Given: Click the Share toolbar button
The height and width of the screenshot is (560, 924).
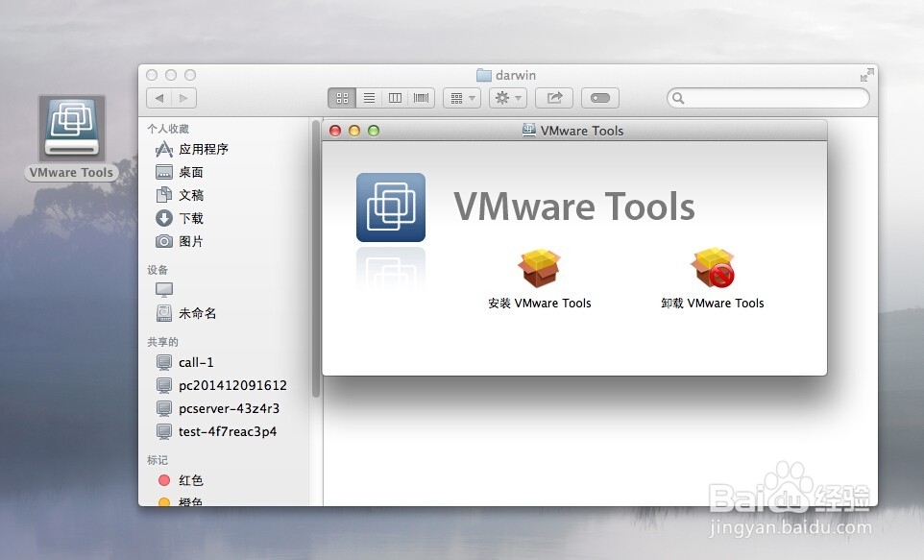Looking at the screenshot, I should pos(554,98).
